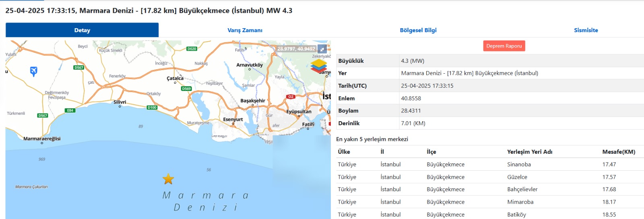Screen dimensions: 644x219
Task: Click the Silivri label on the map
Action: click(x=120, y=102)
